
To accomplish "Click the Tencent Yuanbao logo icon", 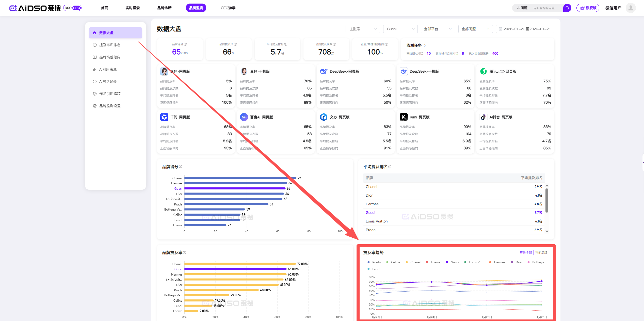I will (483, 71).
